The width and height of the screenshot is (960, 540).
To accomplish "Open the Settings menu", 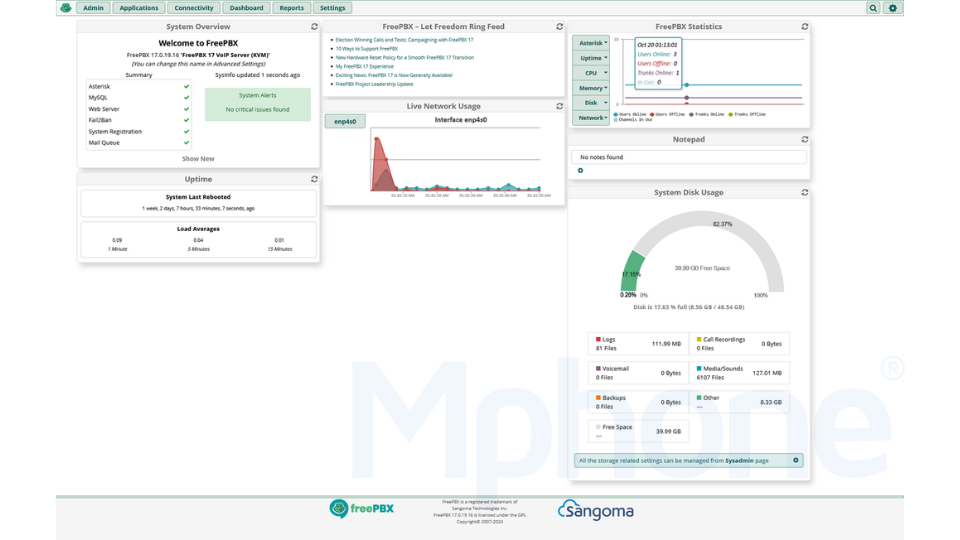I will pos(332,8).
